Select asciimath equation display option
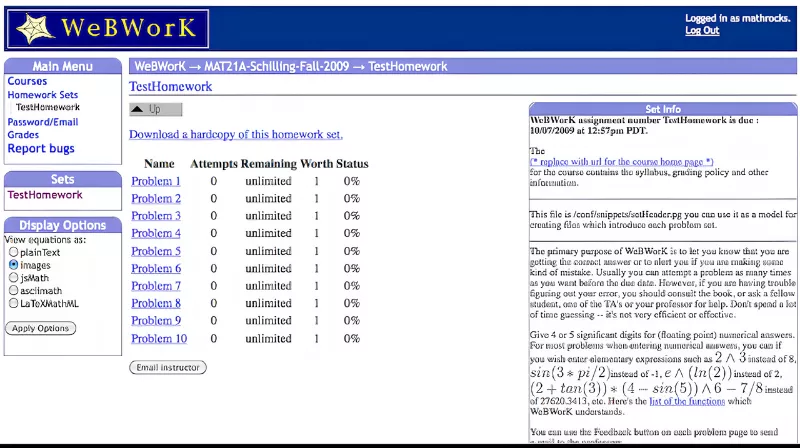The height and width of the screenshot is (448, 800). point(13,290)
